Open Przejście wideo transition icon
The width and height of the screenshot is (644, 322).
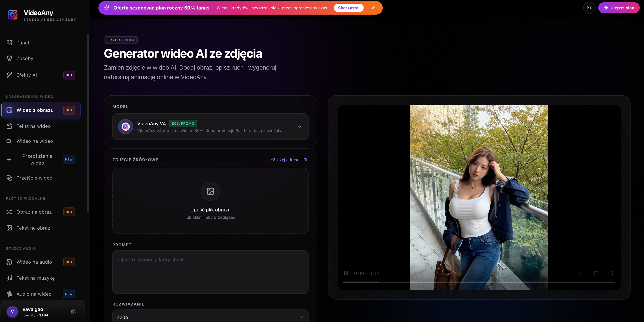(x=9, y=178)
